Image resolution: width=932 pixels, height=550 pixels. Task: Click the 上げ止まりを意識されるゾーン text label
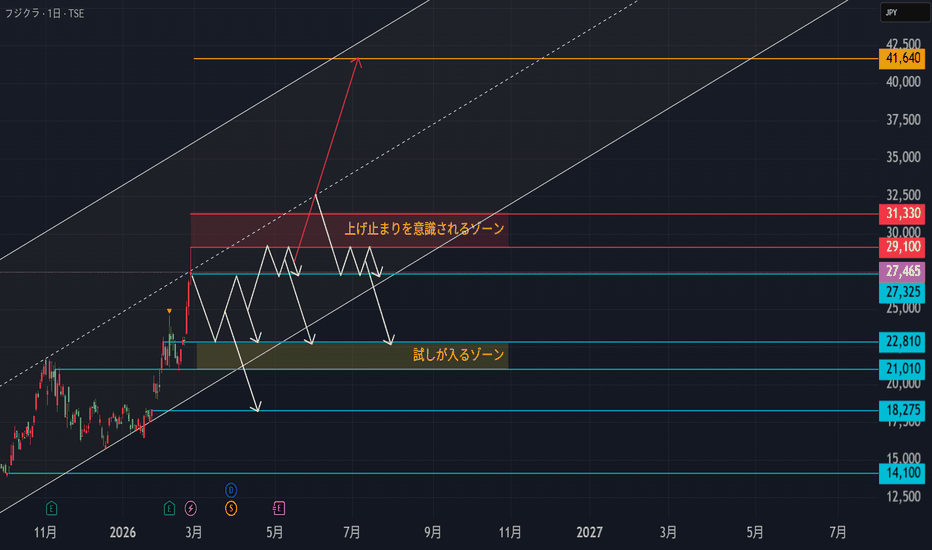tap(424, 229)
